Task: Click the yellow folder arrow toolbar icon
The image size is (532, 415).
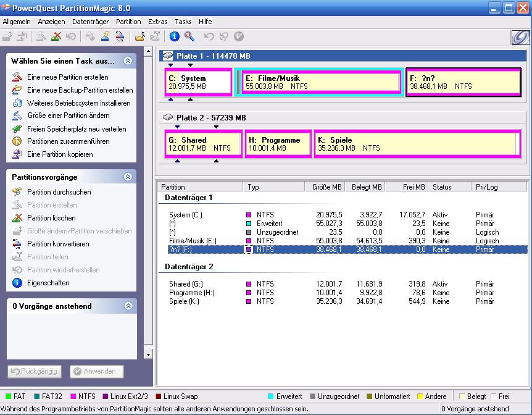Action: [139, 36]
